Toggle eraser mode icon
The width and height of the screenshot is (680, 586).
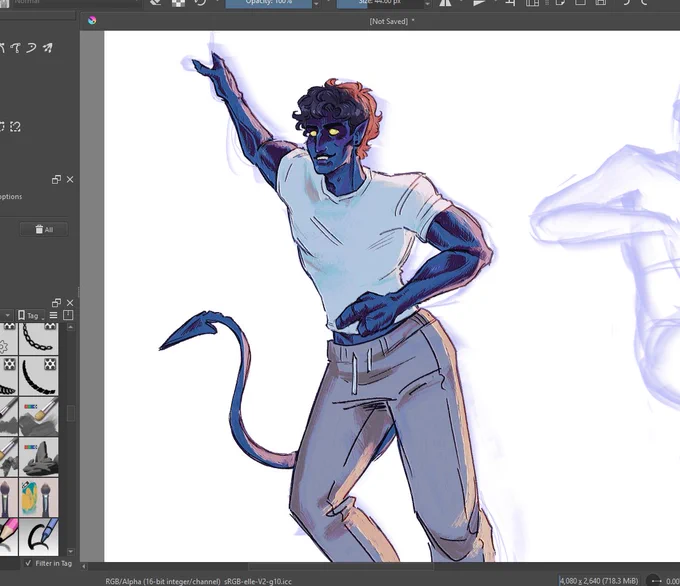(x=156, y=3)
